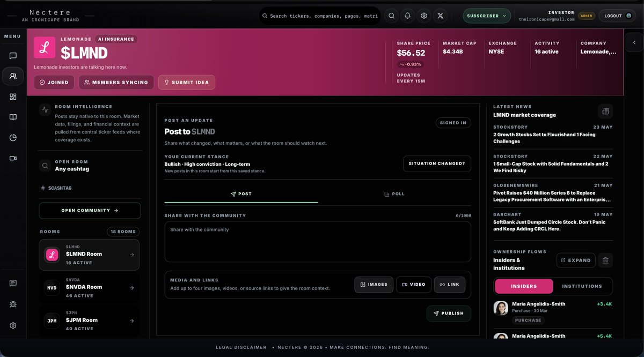Click the Logout button
Image resolution: width=644 pixels, height=357 pixels.
(617, 16)
